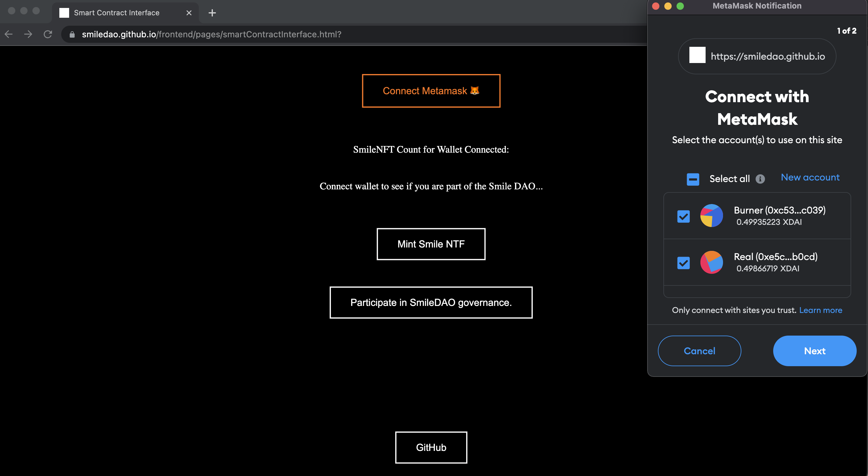
Task: Click New account link
Action: (810, 177)
